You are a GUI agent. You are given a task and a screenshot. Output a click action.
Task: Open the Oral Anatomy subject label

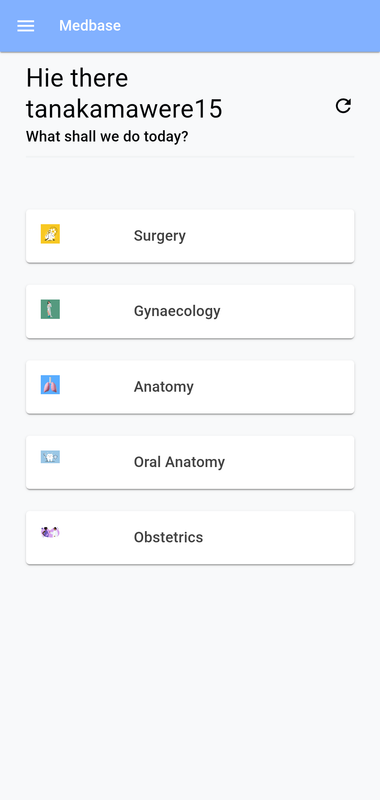pyautogui.click(x=179, y=462)
